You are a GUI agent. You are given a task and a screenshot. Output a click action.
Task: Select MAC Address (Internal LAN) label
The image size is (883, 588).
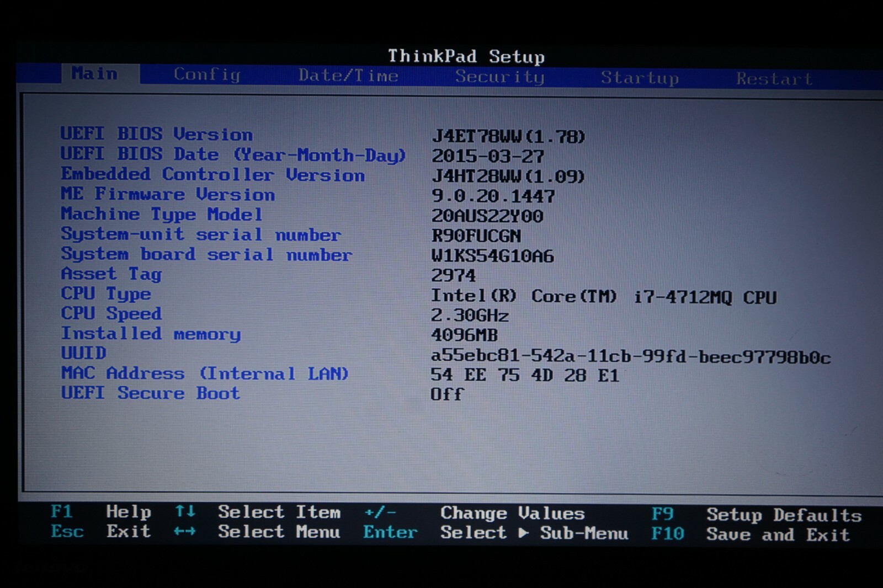[205, 373]
